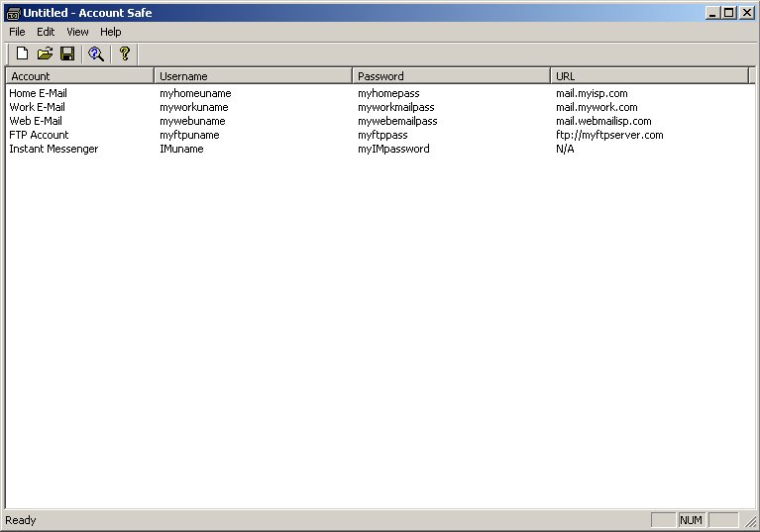
Task: Click username mywebuname
Action: [192, 121]
